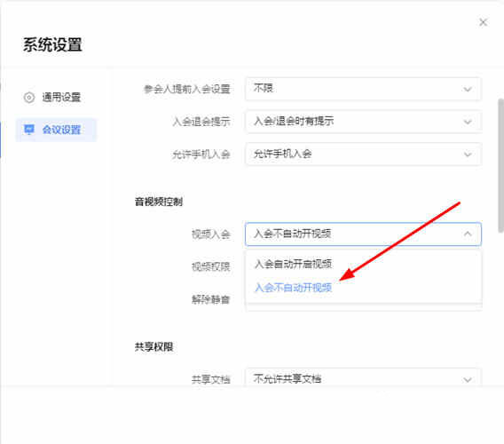Click the 音视频控制 section heading
This screenshot has height=444, width=504.
pyautogui.click(x=159, y=202)
